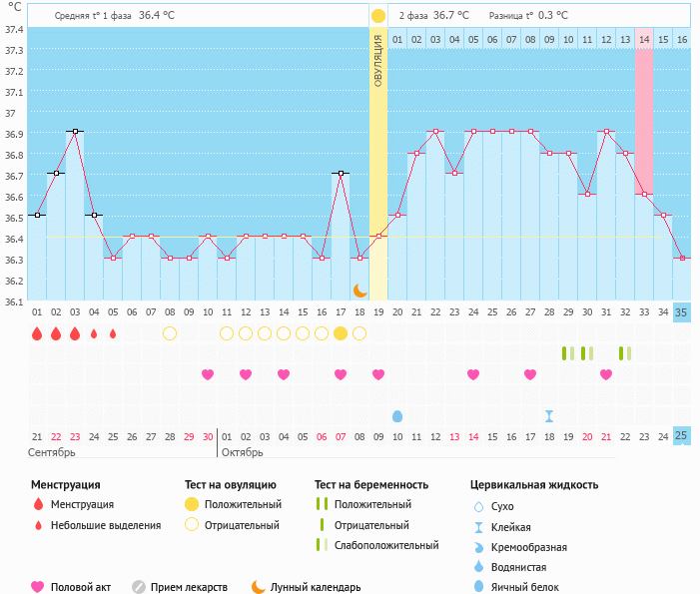Click the positive ovulation test on day 17
700x594 pixels.
click(x=341, y=333)
